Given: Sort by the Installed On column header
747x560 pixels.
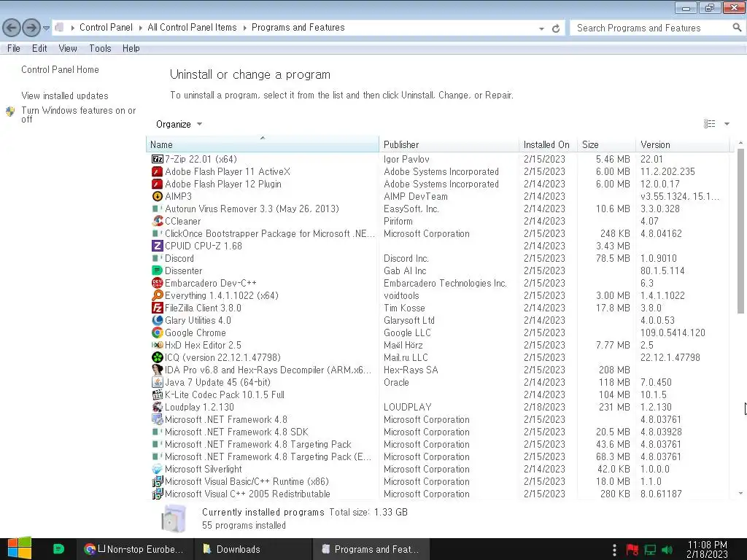Looking at the screenshot, I should coord(547,144).
